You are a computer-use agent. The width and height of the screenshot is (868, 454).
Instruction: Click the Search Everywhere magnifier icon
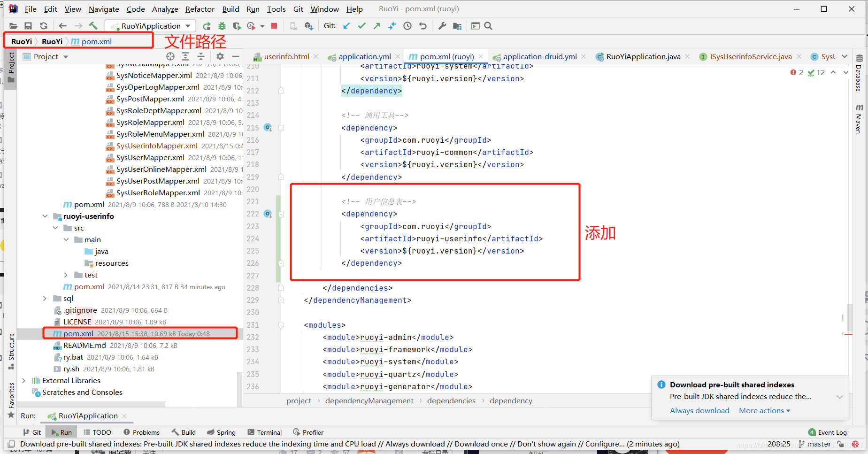[x=488, y=26]
